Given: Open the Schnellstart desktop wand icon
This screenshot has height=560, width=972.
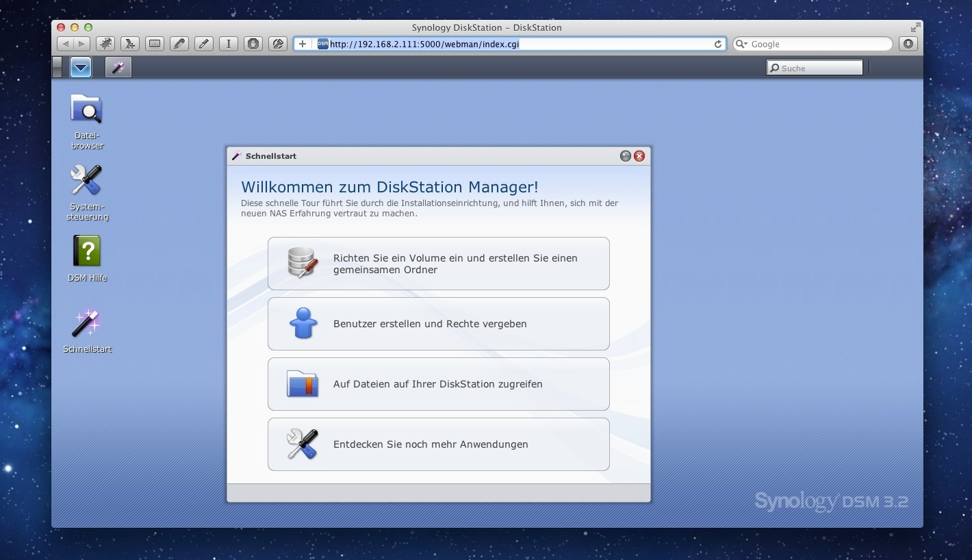Looking at the screenshot, I should pos(87,331).
